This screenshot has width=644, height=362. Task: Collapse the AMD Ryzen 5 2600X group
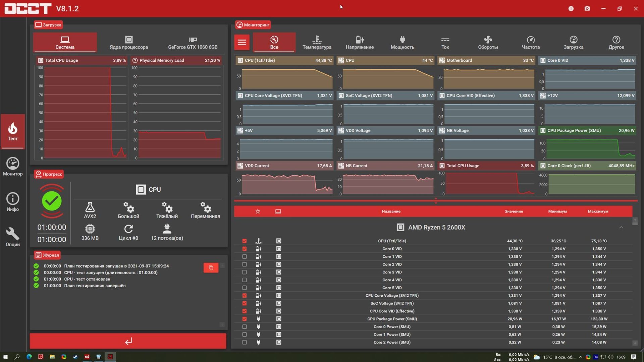(x=621, y=227)
